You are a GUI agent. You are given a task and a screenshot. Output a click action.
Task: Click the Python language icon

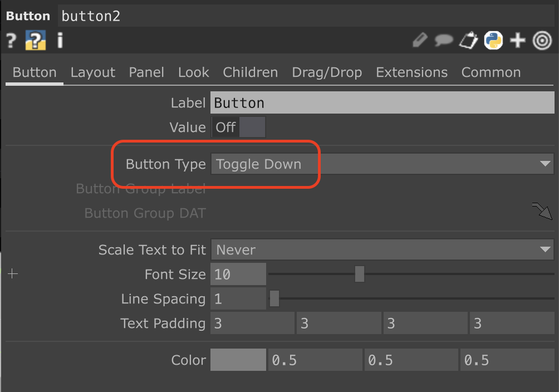point(493,40)
